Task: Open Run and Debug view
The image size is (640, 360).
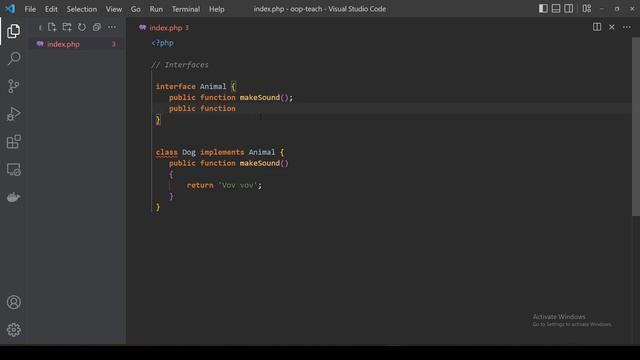Action: point(13,114)
